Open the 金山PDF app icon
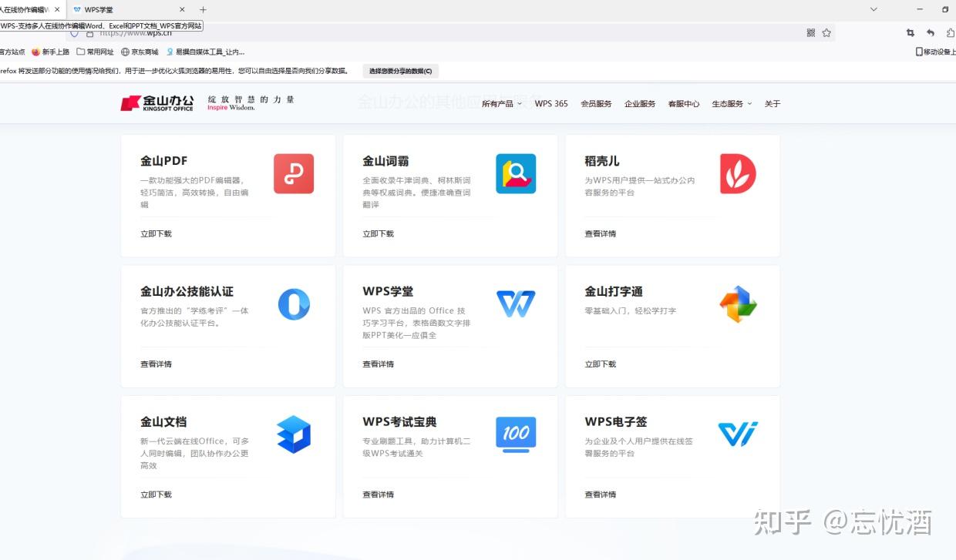The image size is (956, 560). pos(294,173)
